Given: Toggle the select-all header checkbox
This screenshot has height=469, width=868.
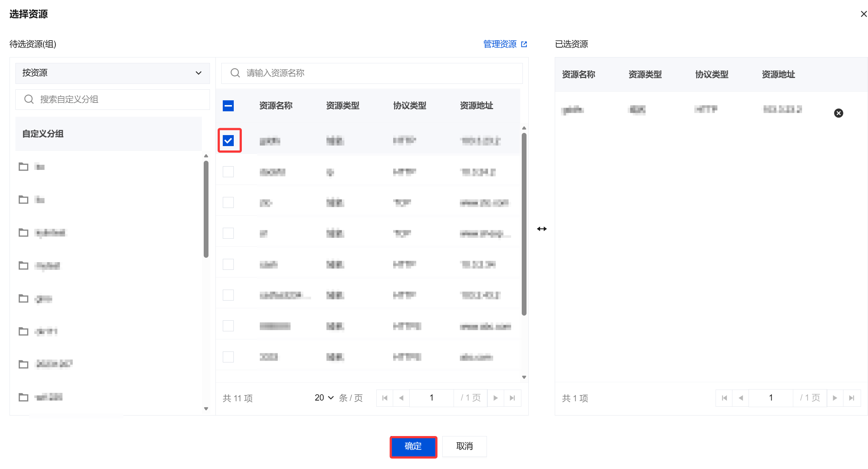Looking at the screenshot, I should pos(228,106).
